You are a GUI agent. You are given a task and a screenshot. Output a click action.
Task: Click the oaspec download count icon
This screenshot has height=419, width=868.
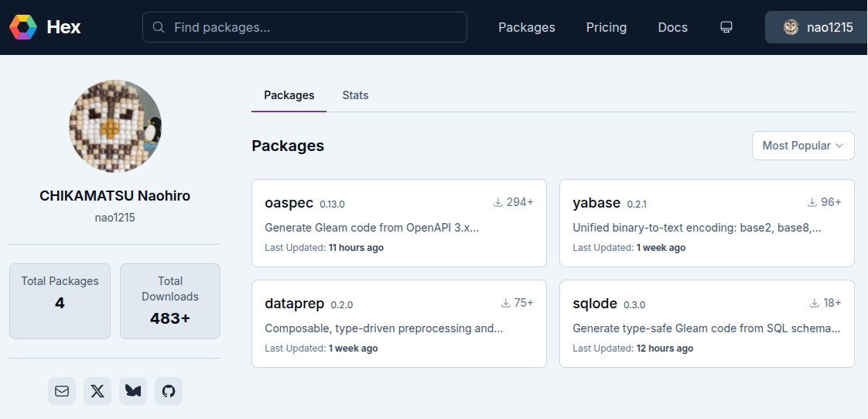click(x=498, y=202)
